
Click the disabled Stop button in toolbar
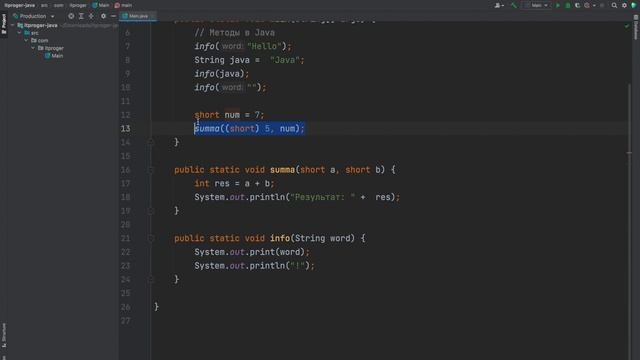point(602,5)
